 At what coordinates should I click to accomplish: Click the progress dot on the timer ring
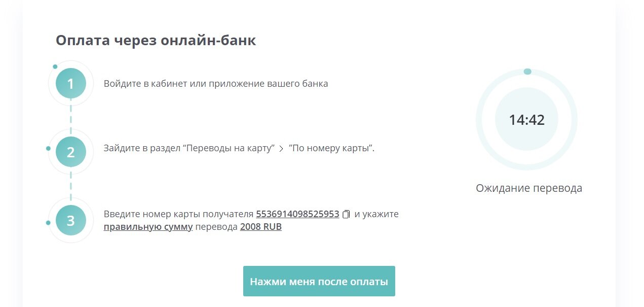point(527,72)
